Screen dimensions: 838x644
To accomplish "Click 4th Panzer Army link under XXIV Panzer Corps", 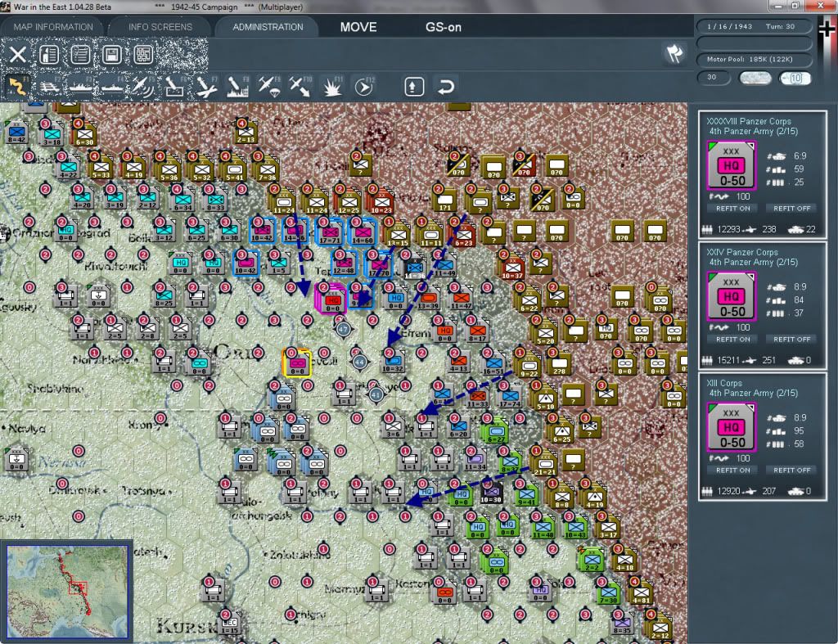I will (753, 263).
